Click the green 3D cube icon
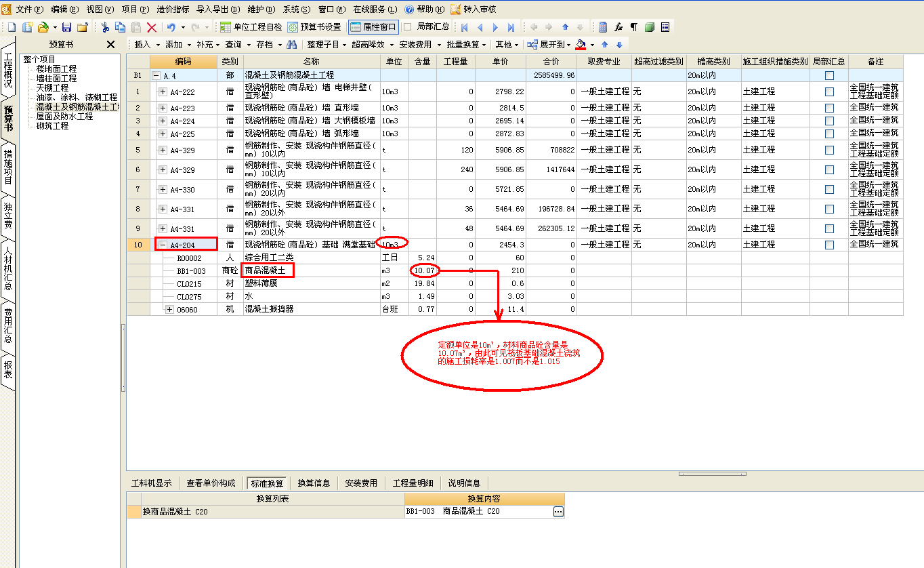The image size is (924, 568). (650, 27)
